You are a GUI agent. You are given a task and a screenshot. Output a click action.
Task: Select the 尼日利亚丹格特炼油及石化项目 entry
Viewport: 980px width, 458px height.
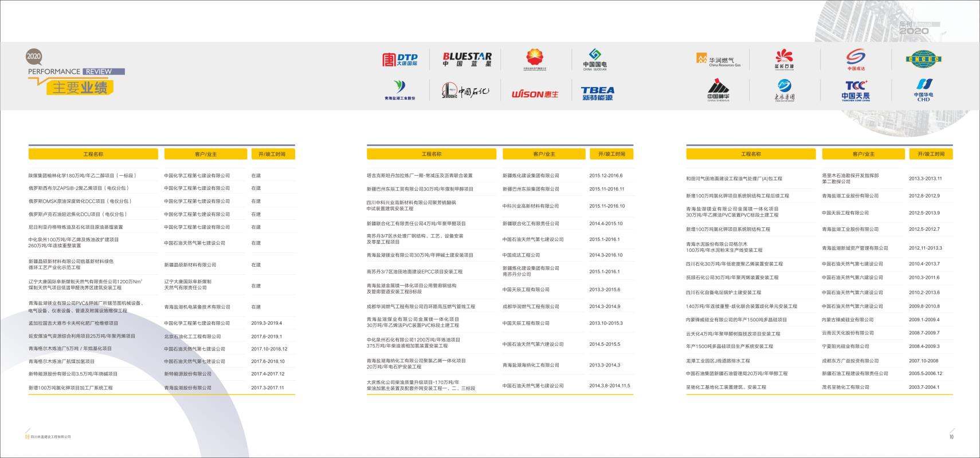tap(76, 227)
